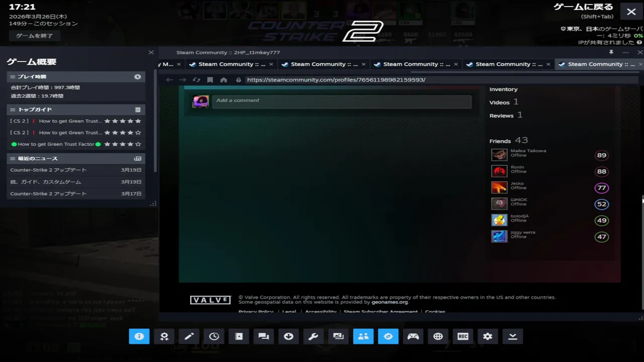Open the notes pencil icon
This screenshot has width=644, height=362.
[x=189, y=336]
